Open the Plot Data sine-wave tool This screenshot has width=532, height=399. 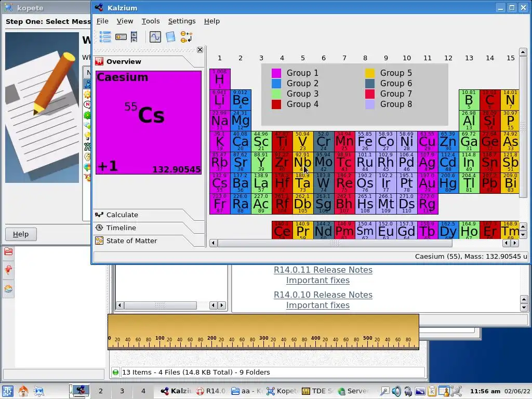(155, 37)
